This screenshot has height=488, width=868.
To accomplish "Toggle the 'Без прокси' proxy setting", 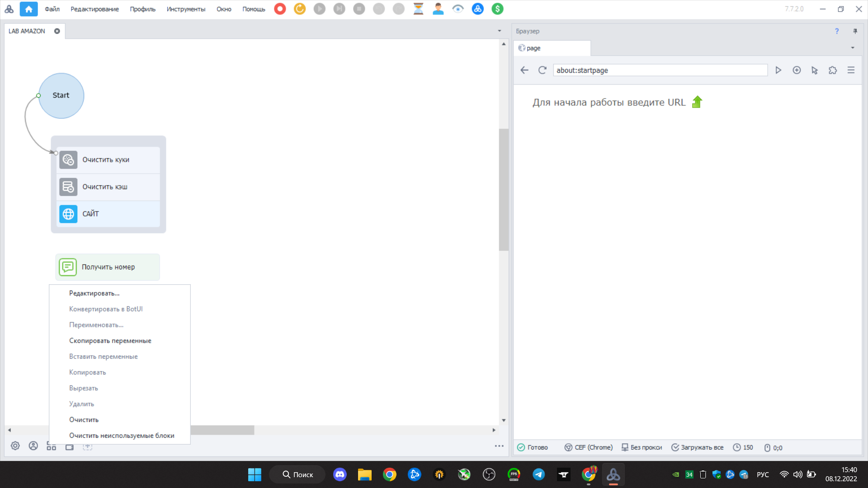I will [642, 447].
